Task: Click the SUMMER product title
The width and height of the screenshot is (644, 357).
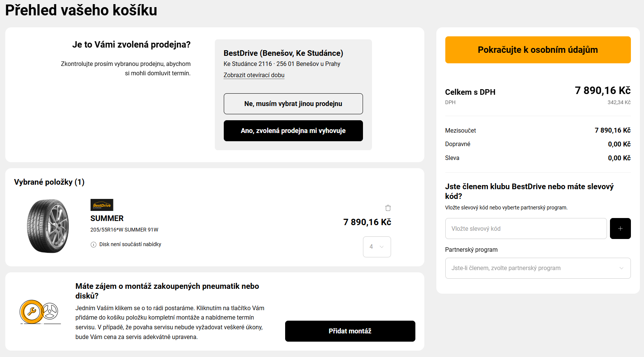Action: tap(107, 218)
